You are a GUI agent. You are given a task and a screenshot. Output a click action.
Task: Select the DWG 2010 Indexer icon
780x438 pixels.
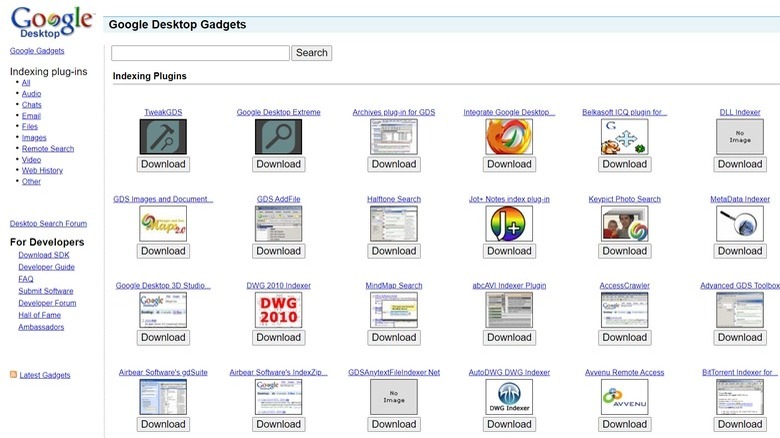278,310
